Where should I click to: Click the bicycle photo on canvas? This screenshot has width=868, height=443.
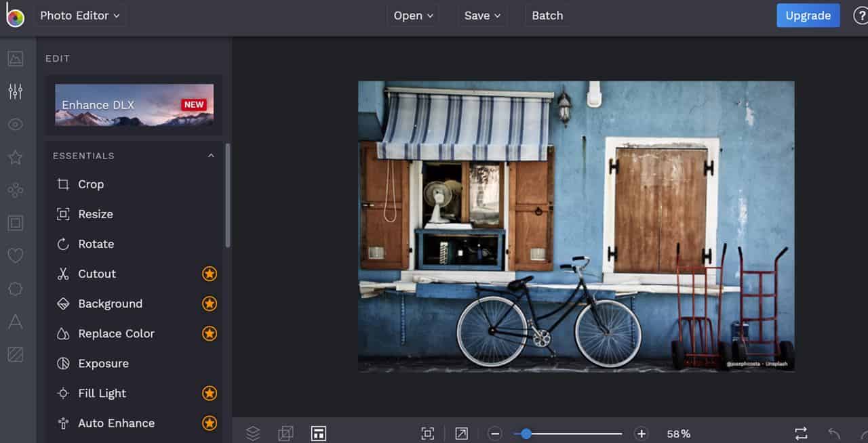576,226
